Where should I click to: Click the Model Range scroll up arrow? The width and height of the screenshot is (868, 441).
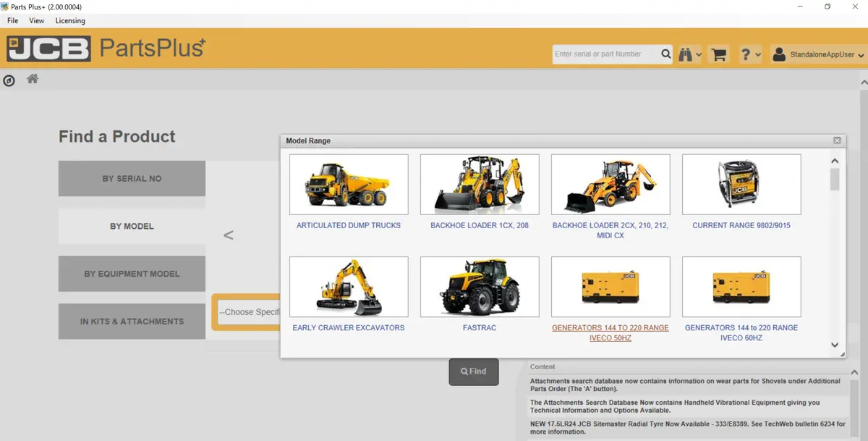[835, 161]
